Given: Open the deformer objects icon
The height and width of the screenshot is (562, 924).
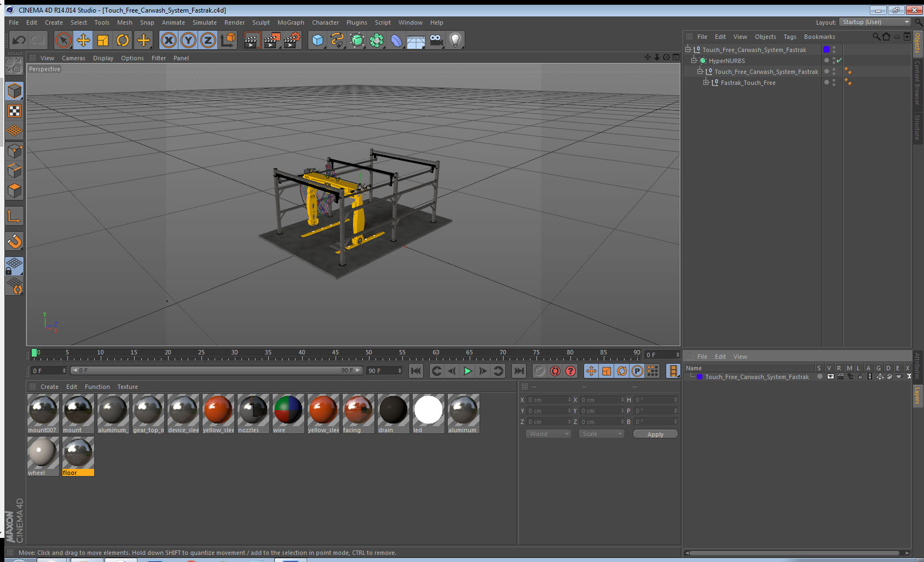Looking at the screenshot, I should (397, 40).
